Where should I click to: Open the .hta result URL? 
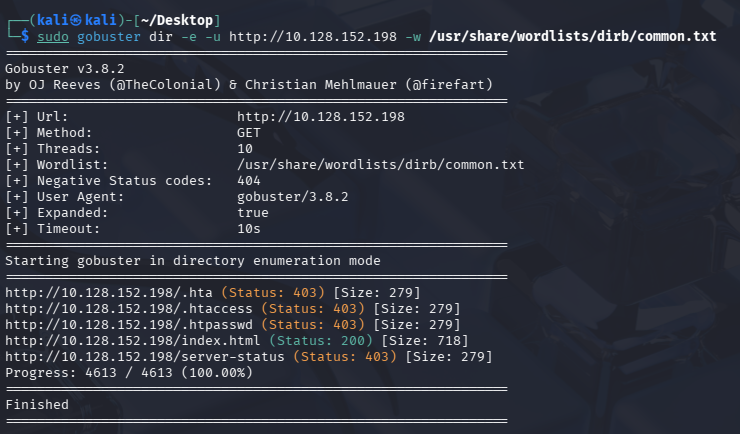(109, 292)
